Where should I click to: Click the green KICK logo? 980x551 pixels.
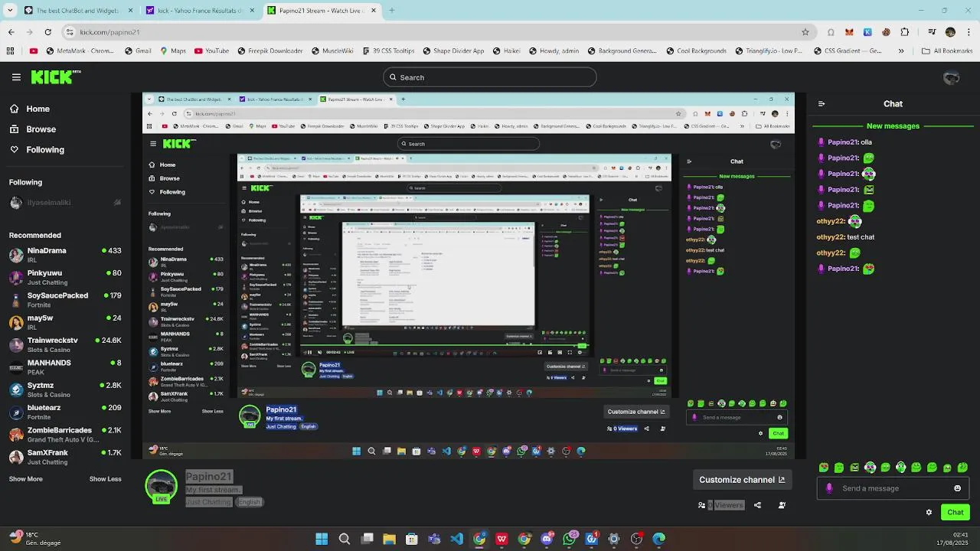click(54, 77)
